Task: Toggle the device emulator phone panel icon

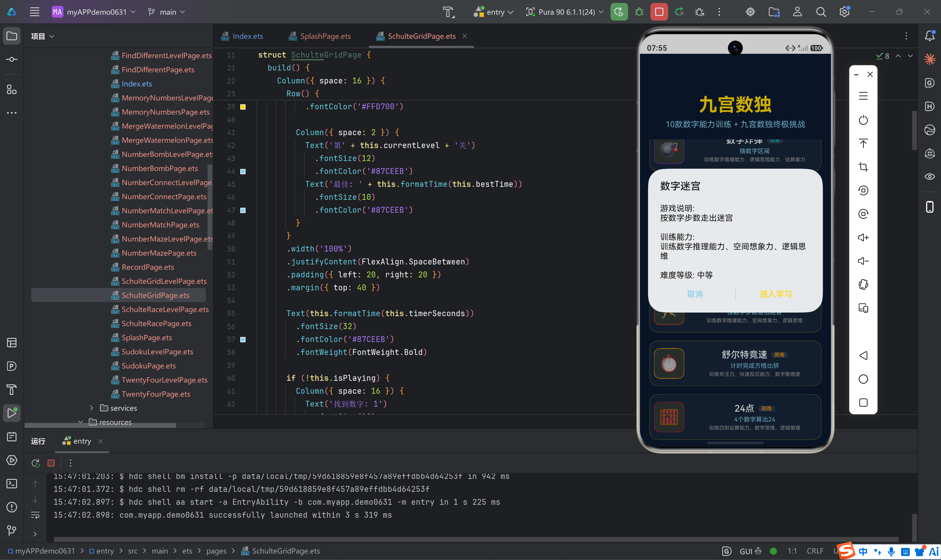Action: click(x=930, y=207)
